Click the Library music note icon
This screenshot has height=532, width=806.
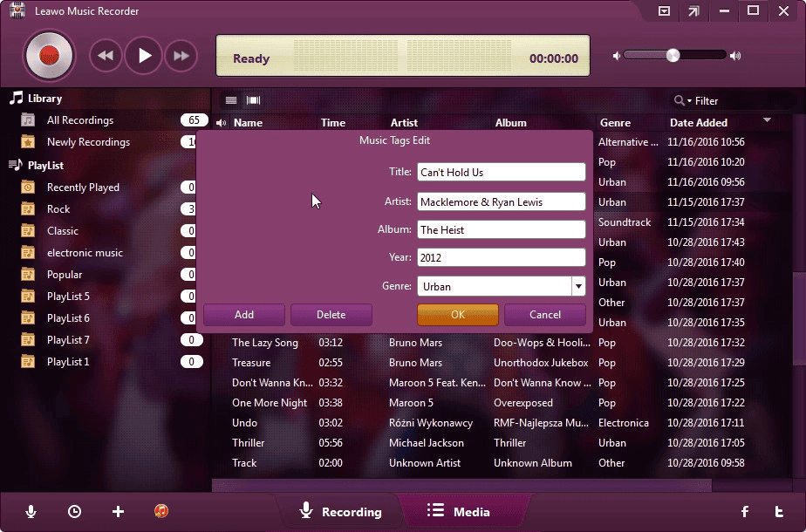pyautogui.click(x=17, y=98)
